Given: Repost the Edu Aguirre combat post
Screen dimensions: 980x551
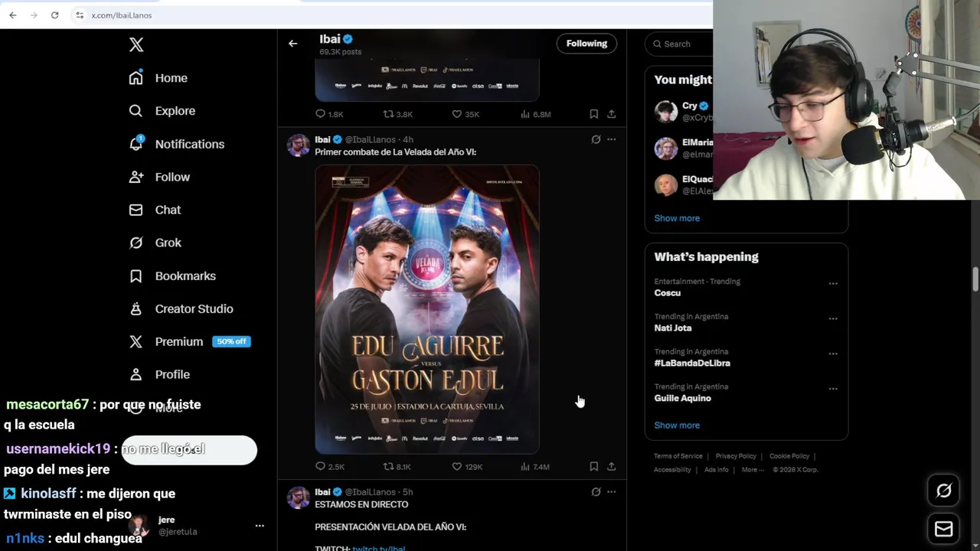Looking at the screenshot, I should pos(397,466).
